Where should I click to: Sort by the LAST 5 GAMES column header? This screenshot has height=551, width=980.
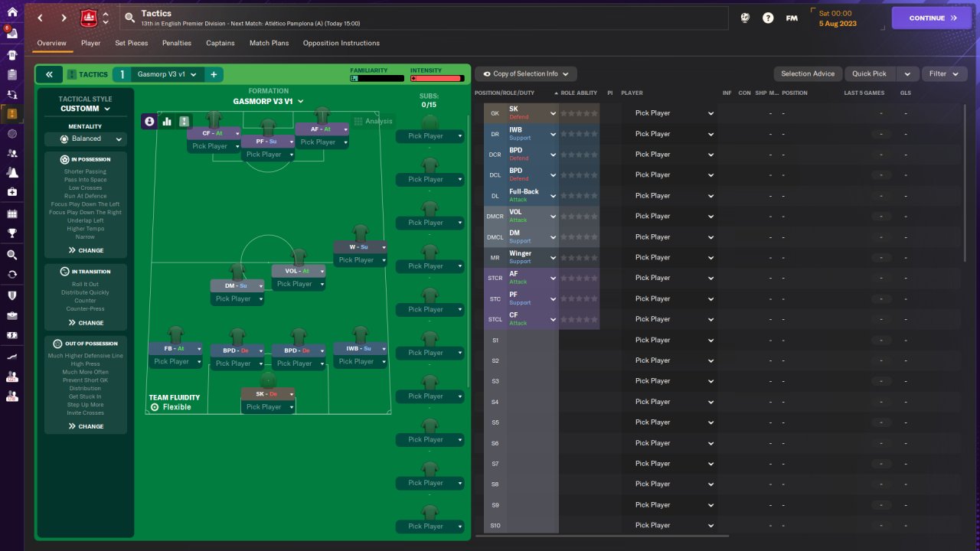pos(864,93)
